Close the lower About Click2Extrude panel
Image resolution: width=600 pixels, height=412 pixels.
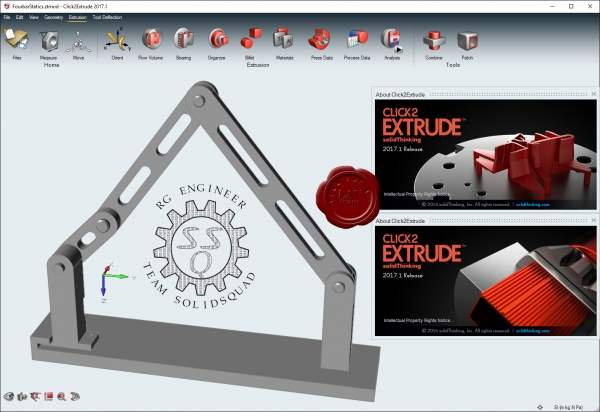pos(593,220)
